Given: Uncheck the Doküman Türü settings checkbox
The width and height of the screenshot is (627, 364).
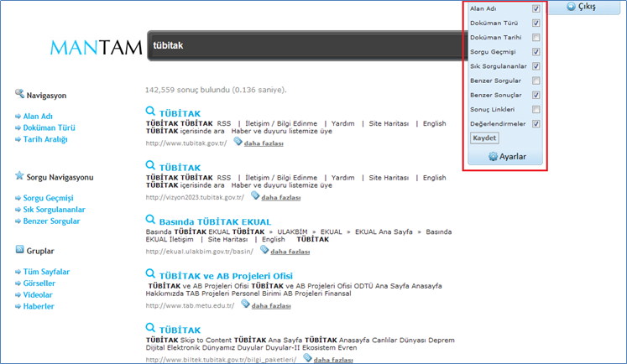Looking at the screenshot, I should click(x=536, y=23).
